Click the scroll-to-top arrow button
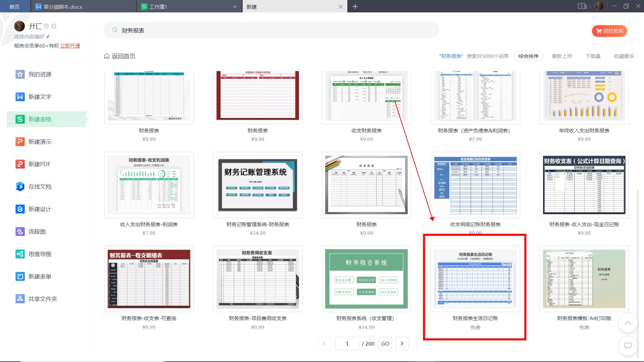 [628, 323]
